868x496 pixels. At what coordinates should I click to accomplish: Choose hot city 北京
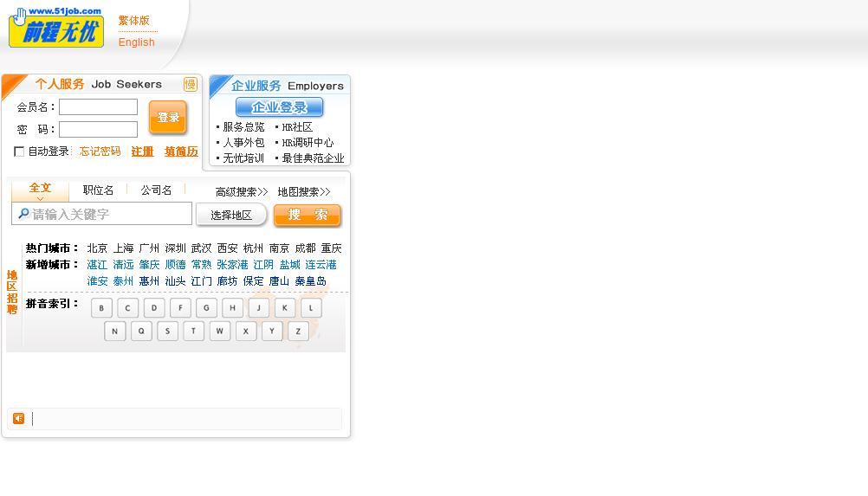97,248
